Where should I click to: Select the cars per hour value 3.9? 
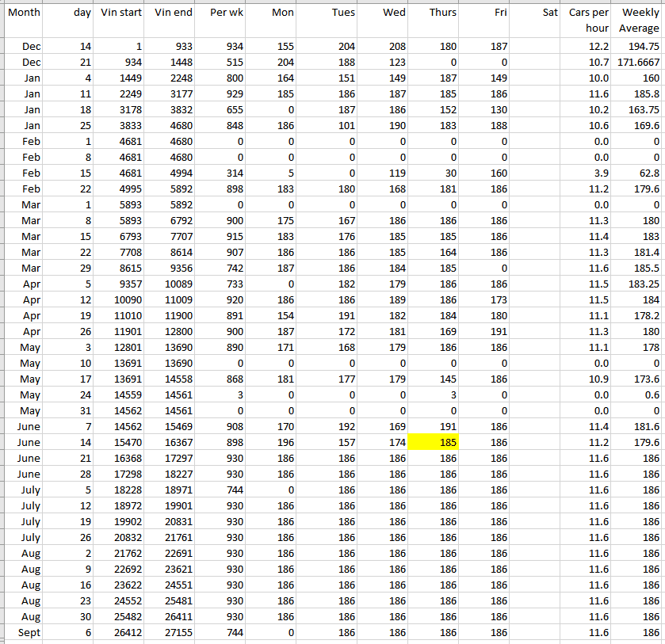[x=587, y=173]
